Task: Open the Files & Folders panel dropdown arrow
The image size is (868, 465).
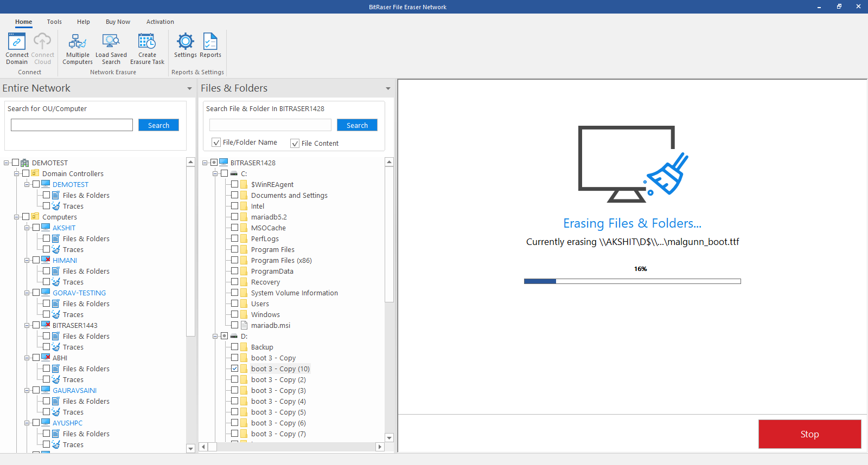Action: pyautogui.click(x=388, y=88)
